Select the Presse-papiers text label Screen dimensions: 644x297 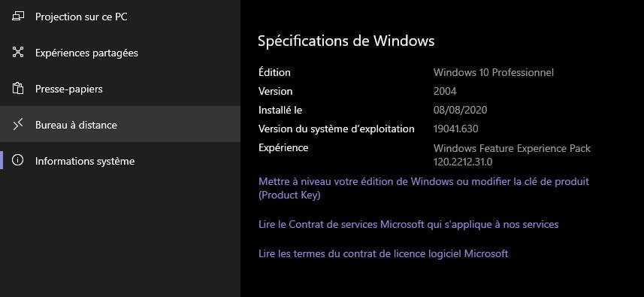[69, 89]
